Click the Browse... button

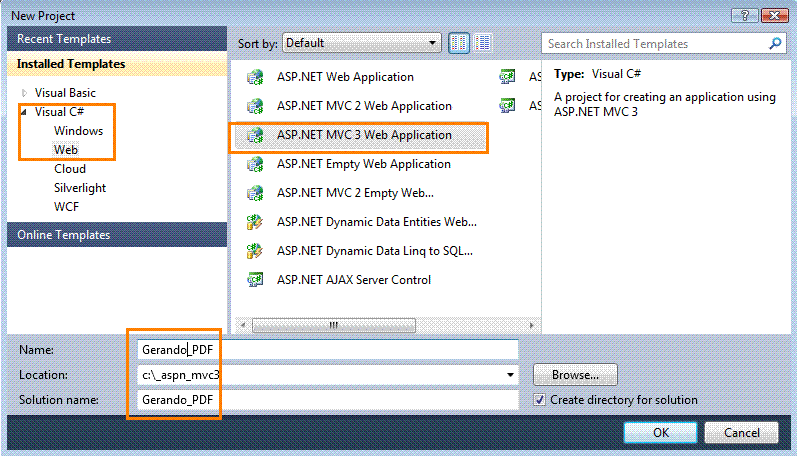[x=575, y=375]
